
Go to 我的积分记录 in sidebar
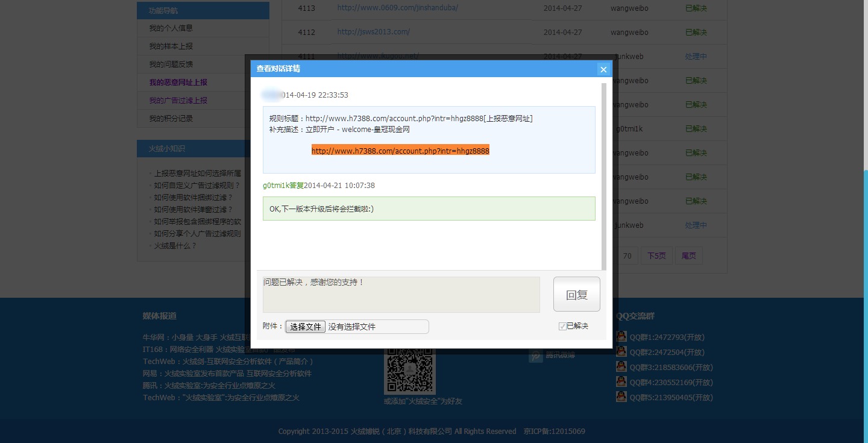click(x=171, y=119)
